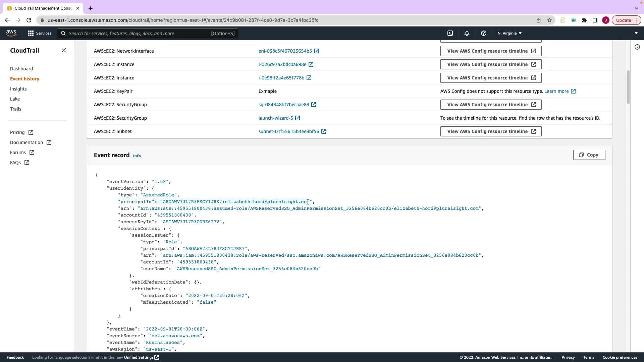644x362 pixels.
Task: Open Insights in the CloudTrail sidebar
Action: pos(18,89)
